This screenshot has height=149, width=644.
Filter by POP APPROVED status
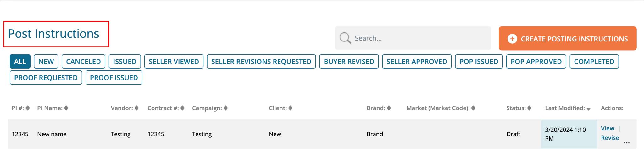[536, 62]
